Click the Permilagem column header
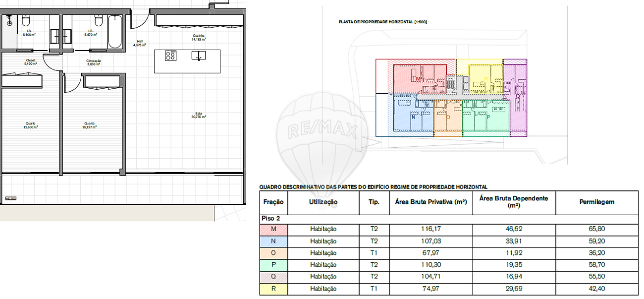This screenshot has width=644, height=299. (x=596, y=202)
